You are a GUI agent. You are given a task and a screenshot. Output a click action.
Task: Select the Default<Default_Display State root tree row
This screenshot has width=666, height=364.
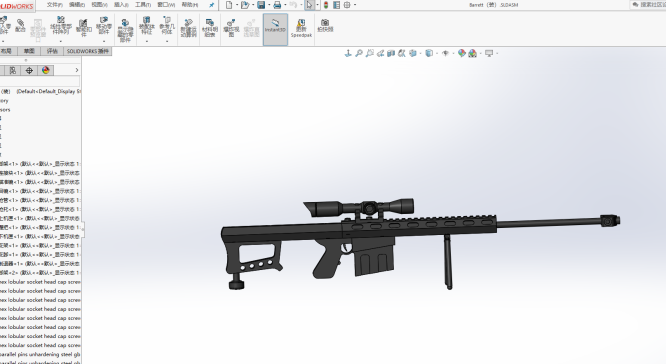click(x=40, y=91)
